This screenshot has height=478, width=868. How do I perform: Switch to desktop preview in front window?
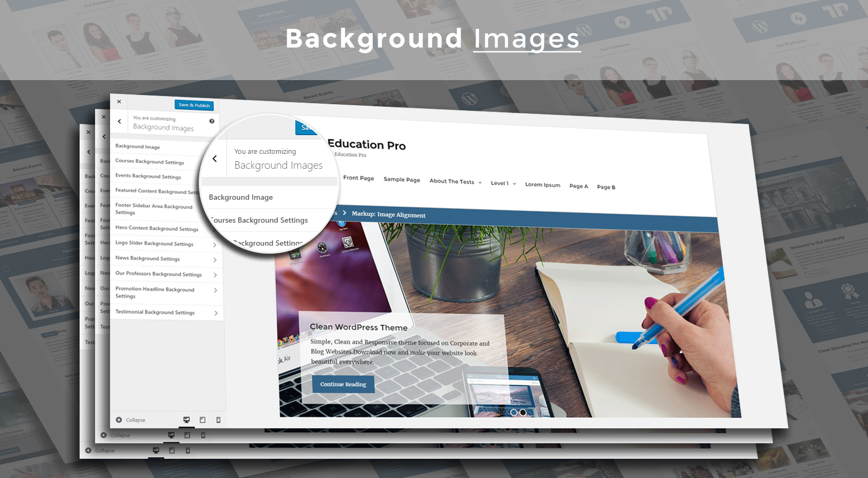(186, 420)
